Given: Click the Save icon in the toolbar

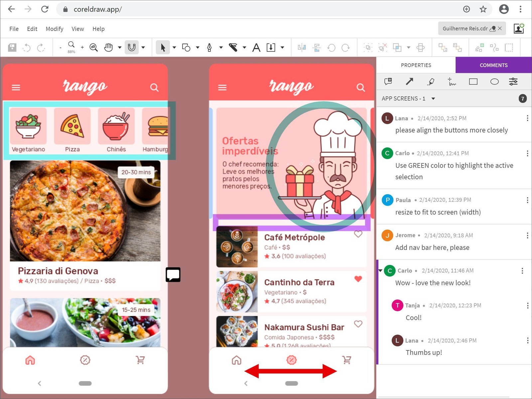Looking at the screenshot, I should point(12,48).
